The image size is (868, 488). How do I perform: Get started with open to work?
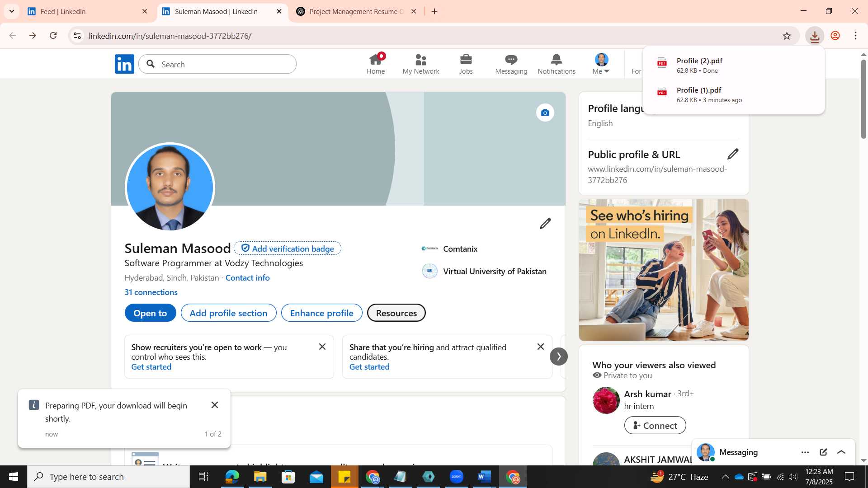coord(151,367)
